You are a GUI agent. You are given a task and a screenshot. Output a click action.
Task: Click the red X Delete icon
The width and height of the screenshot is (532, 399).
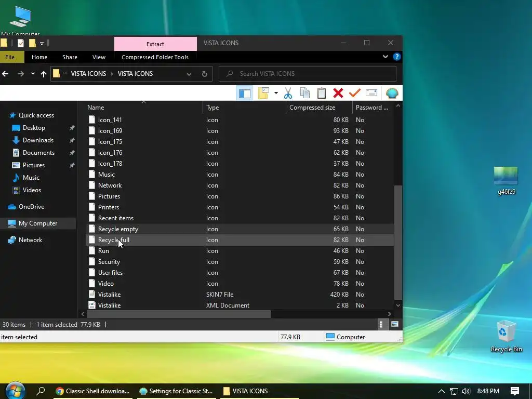tap(338, 93)
